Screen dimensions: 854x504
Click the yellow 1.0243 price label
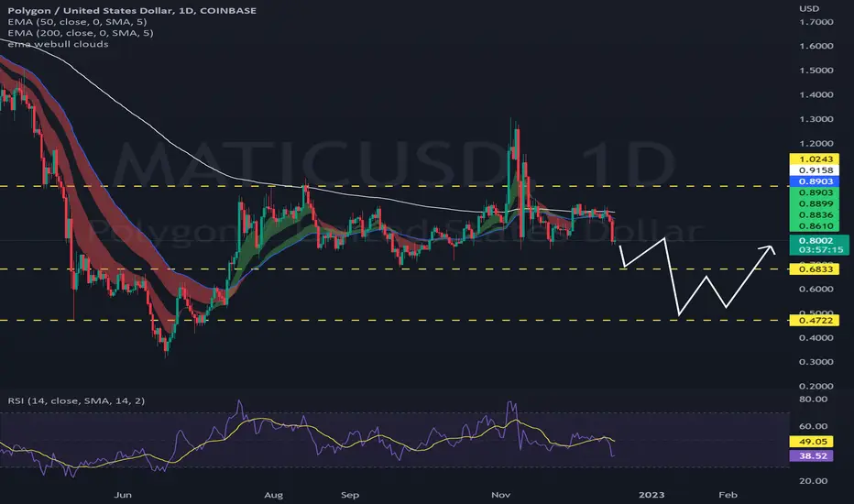click(815, 159)
